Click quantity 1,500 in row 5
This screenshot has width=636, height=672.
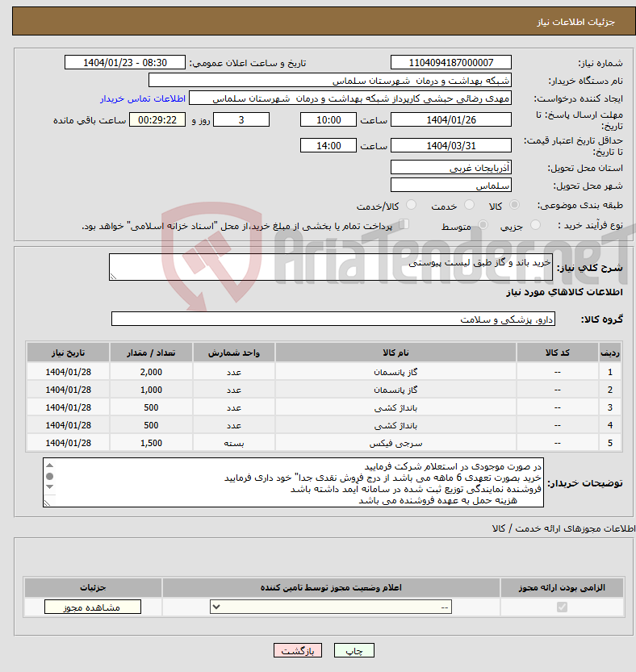(151, 443)
